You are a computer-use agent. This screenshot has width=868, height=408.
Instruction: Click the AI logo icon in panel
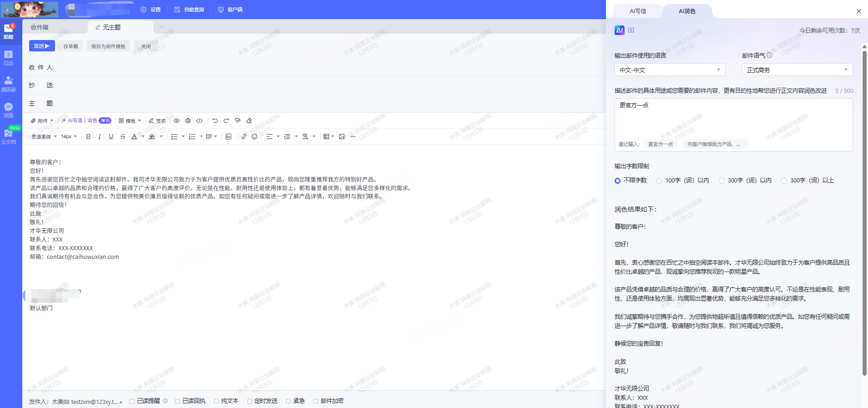(x=619, y=30)
